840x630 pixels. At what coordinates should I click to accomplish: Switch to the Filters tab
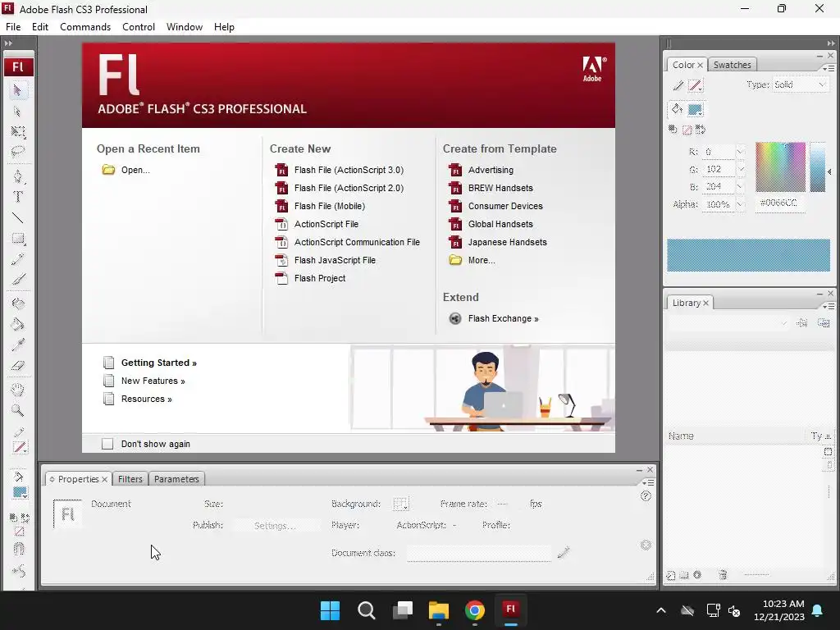(x=130, y=479)
